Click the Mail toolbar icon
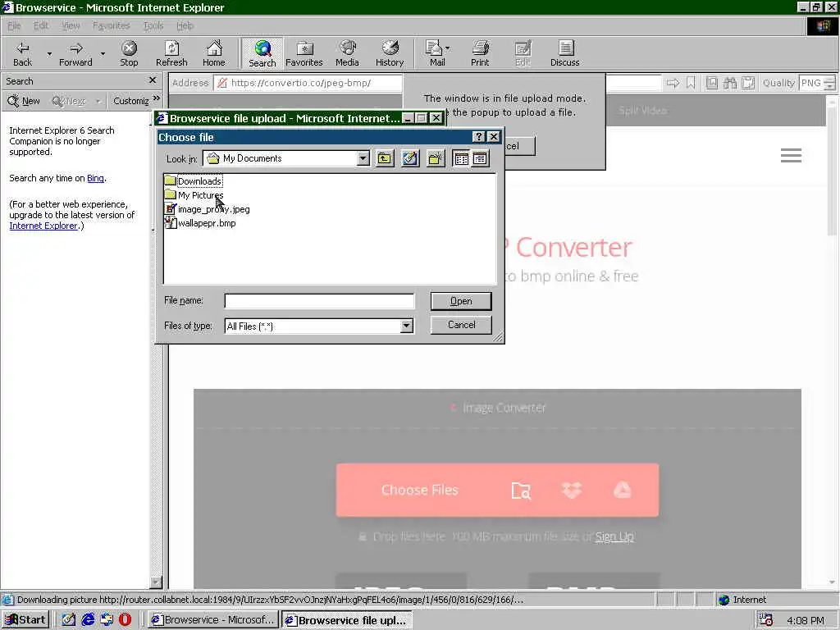840x630 pixels. pos(436,53)
